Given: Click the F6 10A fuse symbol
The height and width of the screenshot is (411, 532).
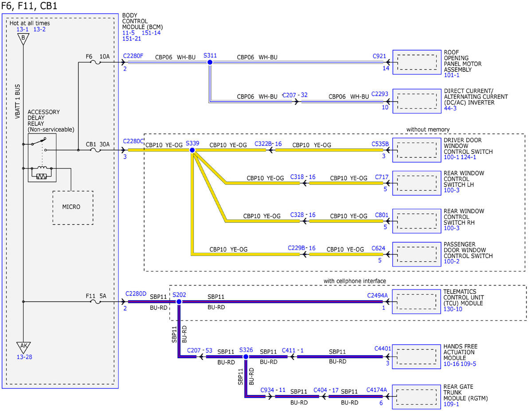Looking at the screenshot, I should click(95, 63).
